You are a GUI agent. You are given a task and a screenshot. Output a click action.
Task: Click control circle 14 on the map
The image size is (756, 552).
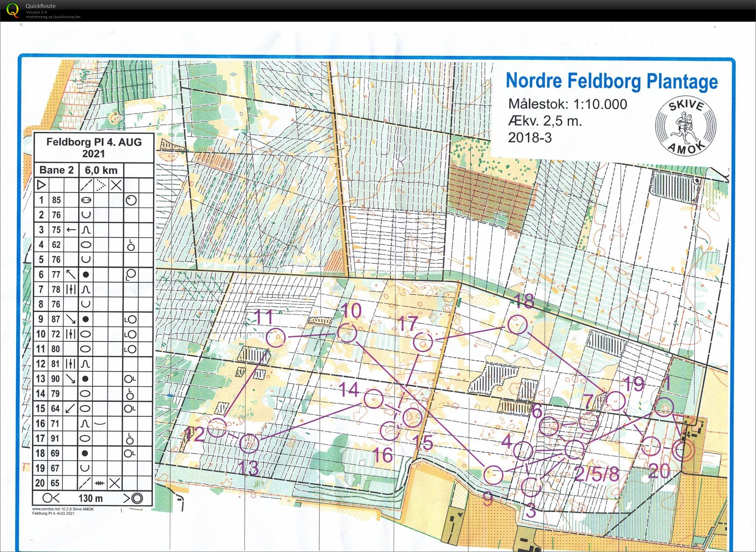(x=373, y=399)
